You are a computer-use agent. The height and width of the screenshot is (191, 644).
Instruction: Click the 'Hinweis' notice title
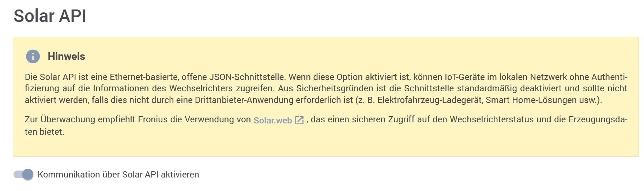(x=66, y=57)
